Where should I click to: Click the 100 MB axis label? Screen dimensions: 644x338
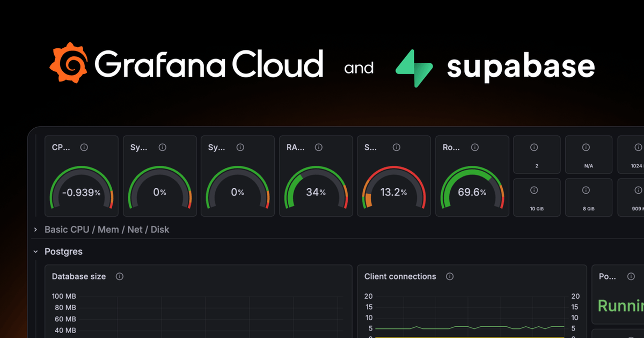(x=64, y=297)
